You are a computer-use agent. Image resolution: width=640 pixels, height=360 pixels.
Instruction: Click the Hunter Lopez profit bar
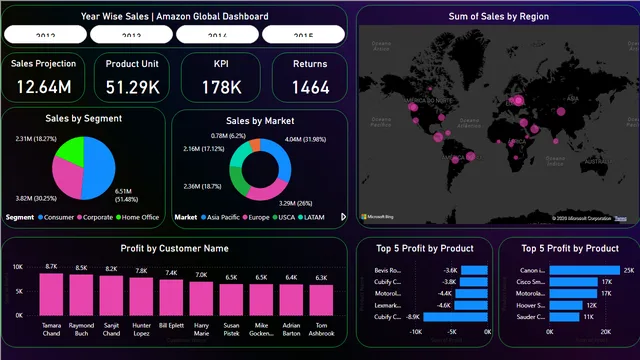tap(141, 297)
